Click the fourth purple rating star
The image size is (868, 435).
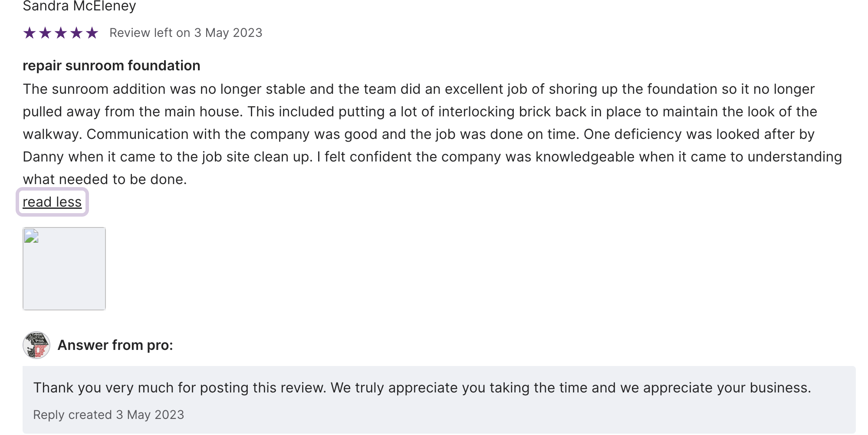click(76, 33)
